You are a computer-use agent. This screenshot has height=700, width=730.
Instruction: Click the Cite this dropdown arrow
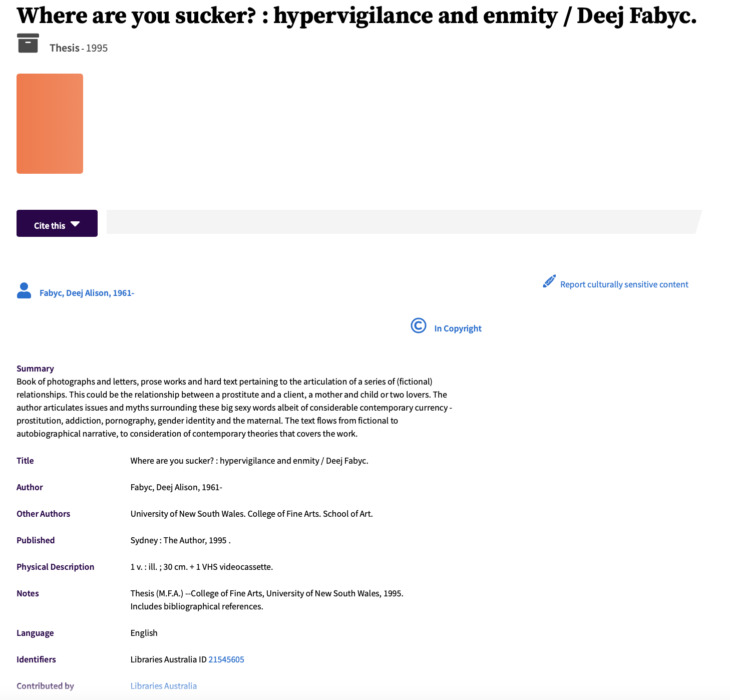coord(75,224)
